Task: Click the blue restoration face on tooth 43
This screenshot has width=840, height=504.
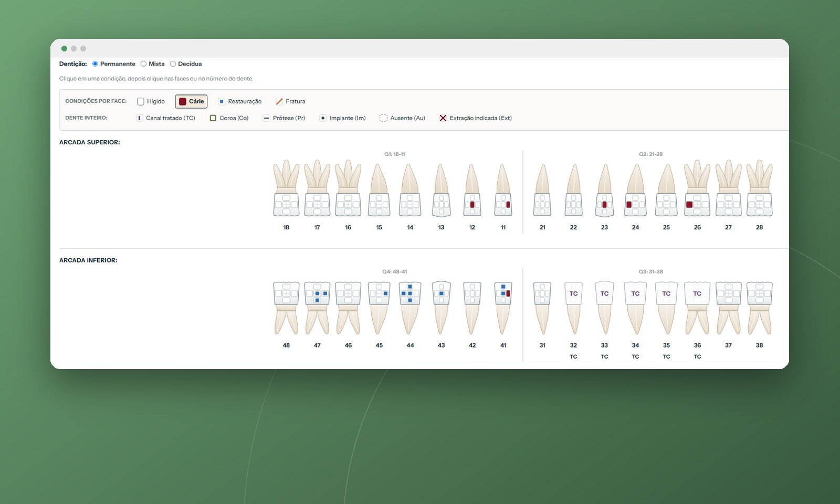Action: [x=442, y=293]
